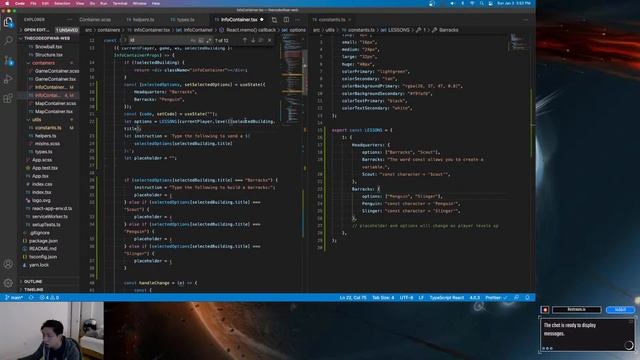Close the find widget

pyautogui.click(x=269, y=40)
